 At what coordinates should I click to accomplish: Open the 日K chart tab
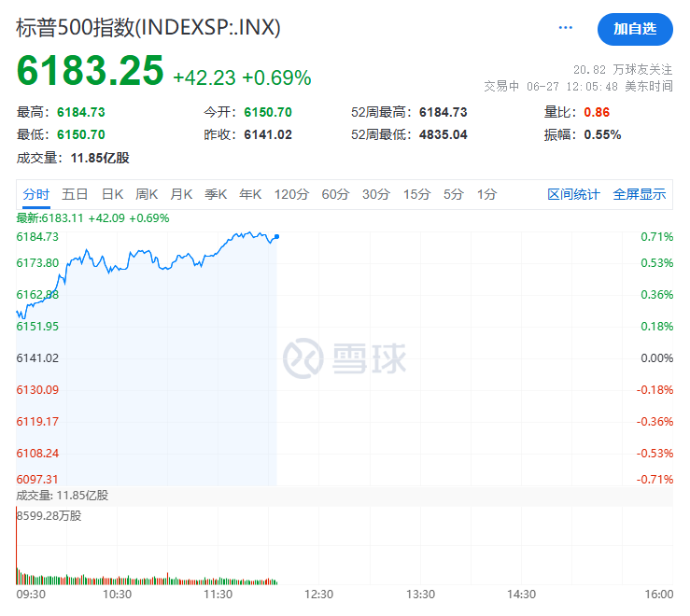[x=113, y=194]
